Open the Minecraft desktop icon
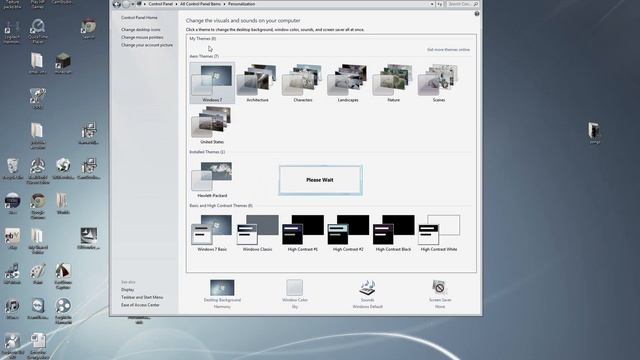Viewport: 640px width, 360px height. (x=63, y=63)
